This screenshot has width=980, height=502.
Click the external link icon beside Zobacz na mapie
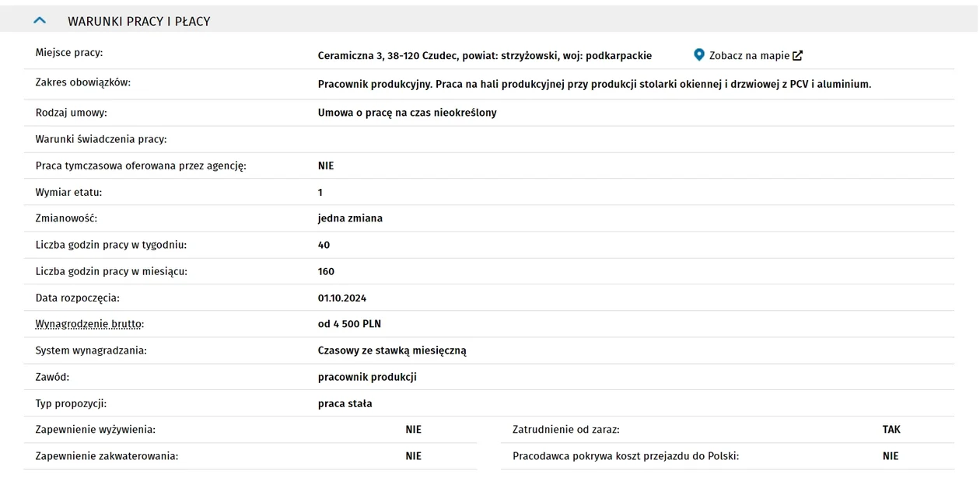797,56
